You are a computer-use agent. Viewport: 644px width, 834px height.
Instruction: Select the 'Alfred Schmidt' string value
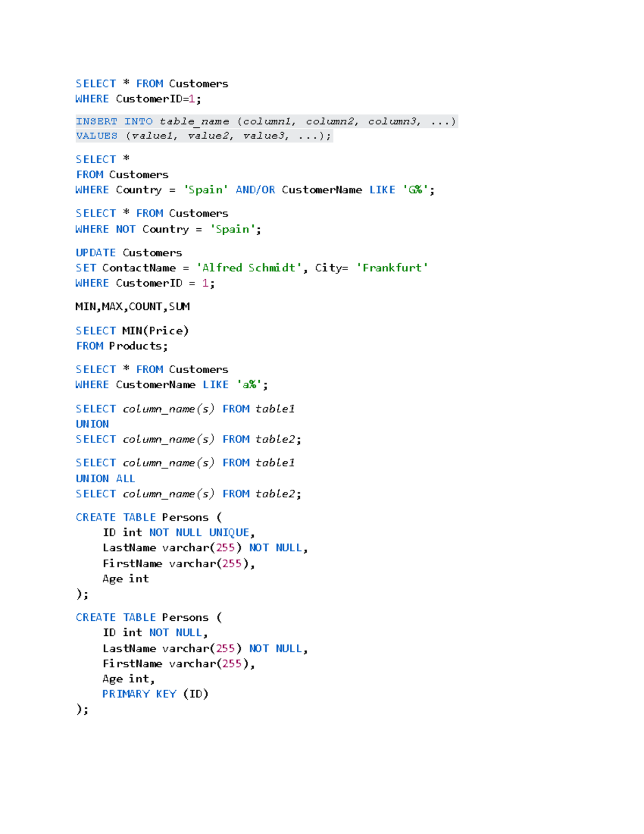click(248, 268)
